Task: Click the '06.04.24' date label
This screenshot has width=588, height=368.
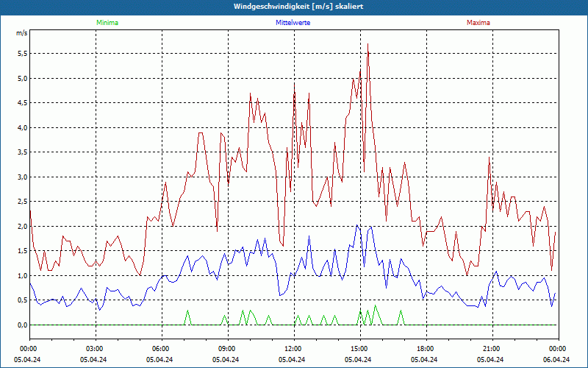Action: tap(556, 359)
